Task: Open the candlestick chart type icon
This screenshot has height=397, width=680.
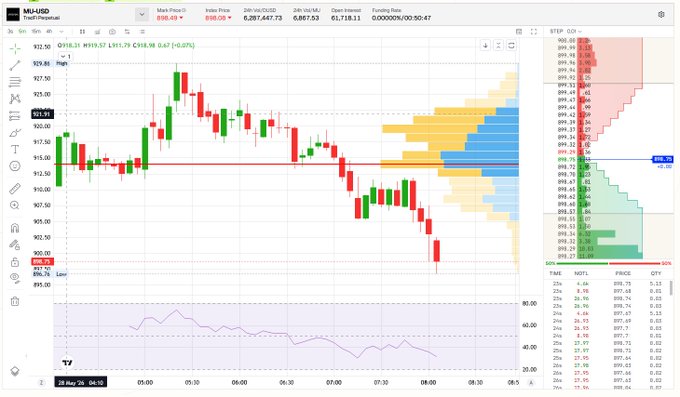Action: [x=82, y=32]
